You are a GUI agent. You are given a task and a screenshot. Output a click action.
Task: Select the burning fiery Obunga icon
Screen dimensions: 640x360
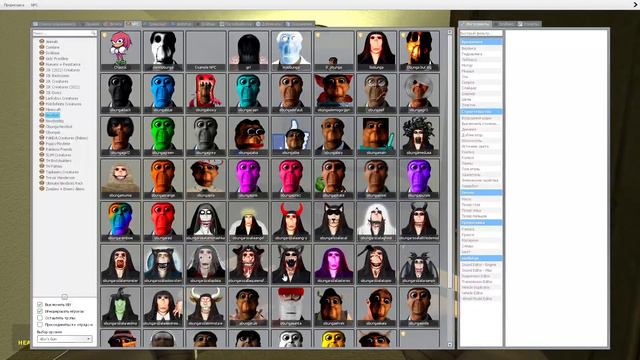[x=419, y=51]
